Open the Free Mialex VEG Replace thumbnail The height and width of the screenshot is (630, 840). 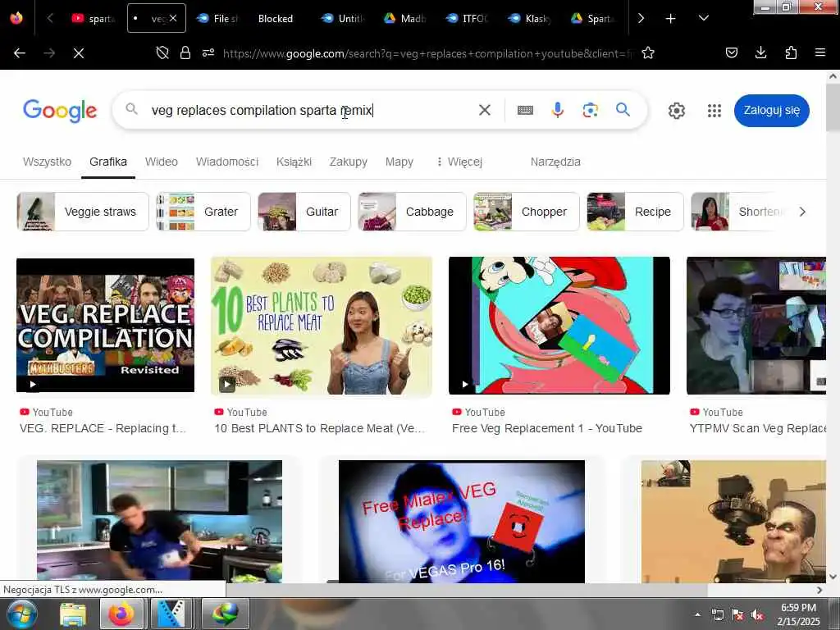point(462,521)
